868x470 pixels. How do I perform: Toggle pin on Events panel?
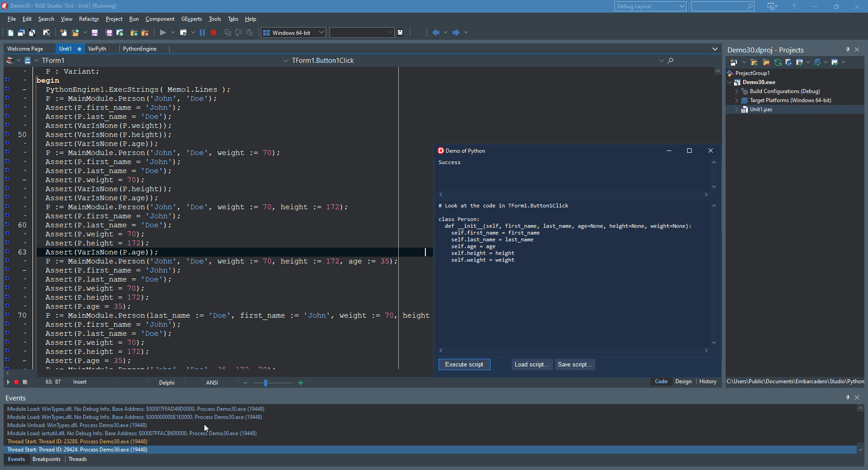click(848, 398)
